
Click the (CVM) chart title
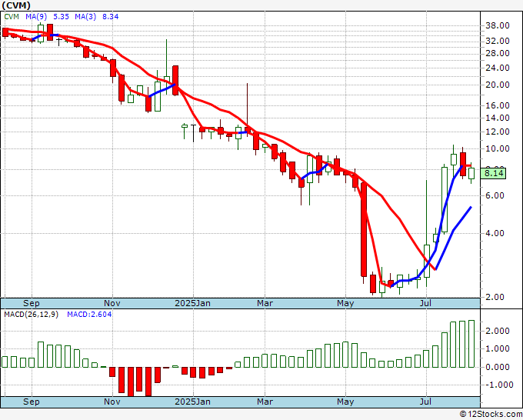[x=16, y=5]
